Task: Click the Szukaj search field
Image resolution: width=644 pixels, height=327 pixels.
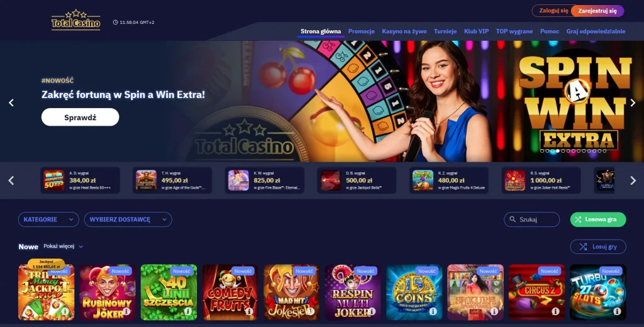Action: click(x=531, y=219)
